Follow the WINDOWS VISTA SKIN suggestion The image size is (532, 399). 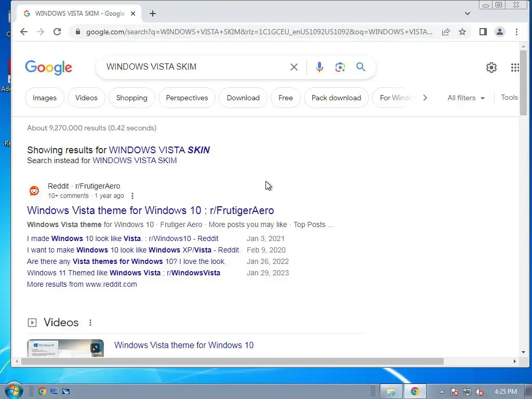[x=159, y=150]
